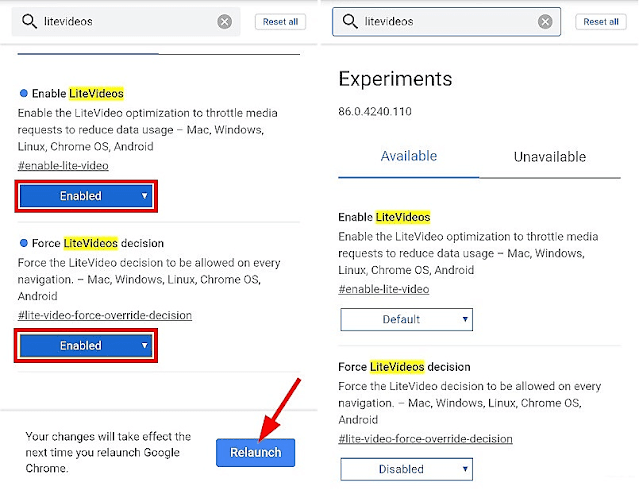The height and width of the screenshot is (494, 639).
Task: Open the Disabled dropdown for Force LiteVideos
Action: pos(406,469)
